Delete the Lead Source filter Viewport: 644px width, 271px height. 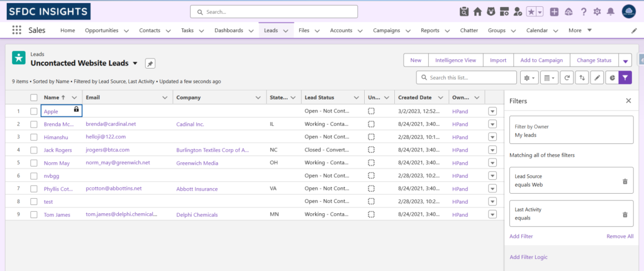pyautogui.click(x=625, y=181)
